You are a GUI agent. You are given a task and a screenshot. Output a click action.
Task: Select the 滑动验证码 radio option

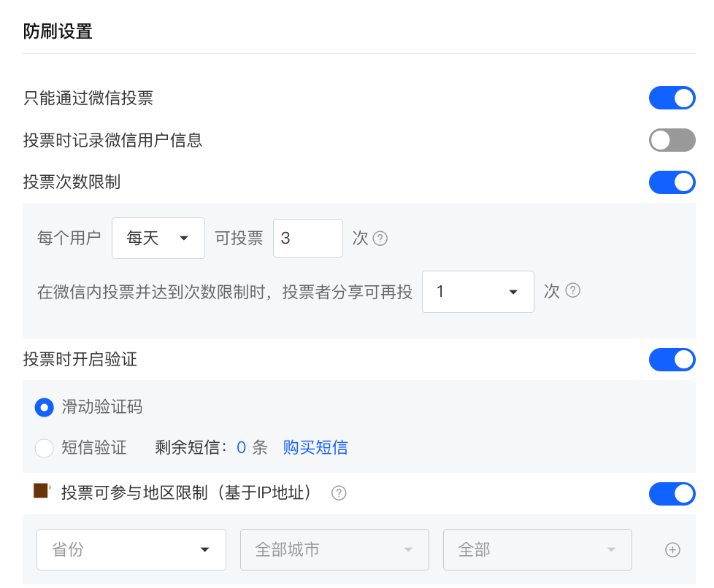45,408
